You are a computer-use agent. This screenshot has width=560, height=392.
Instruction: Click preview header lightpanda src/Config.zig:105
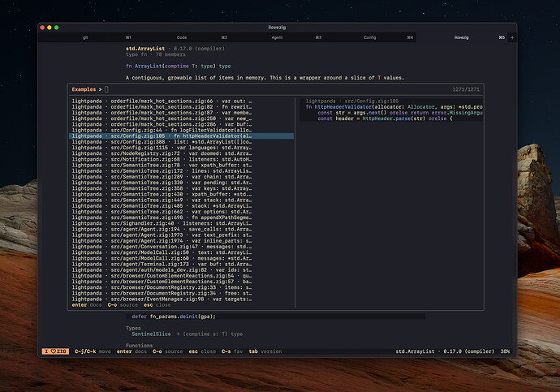point(351,101)
